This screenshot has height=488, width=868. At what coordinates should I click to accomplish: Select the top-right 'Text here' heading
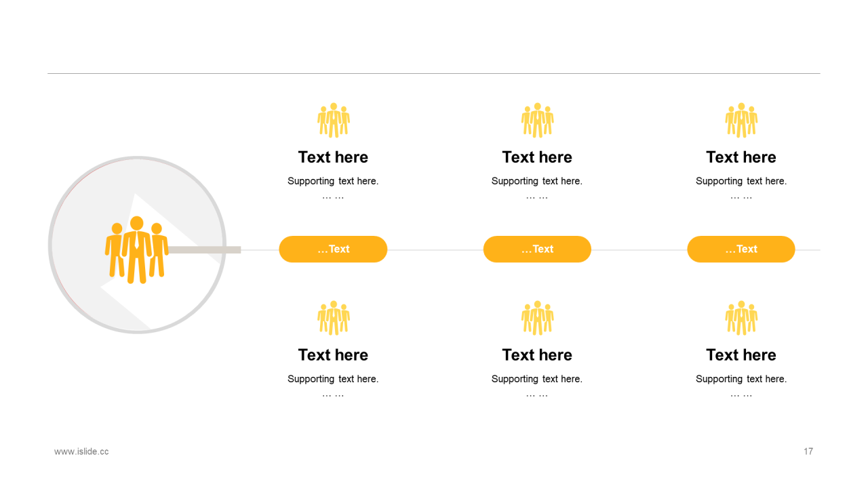(741, 157)
